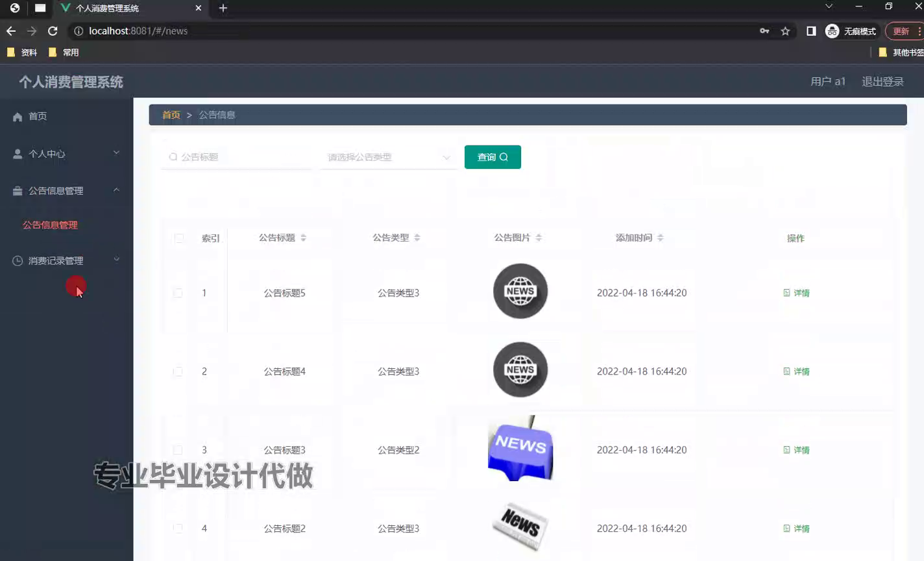Click the 个人消费管理系统 header title
This screenshot has height=561, width=924.
tap(71, 82)
